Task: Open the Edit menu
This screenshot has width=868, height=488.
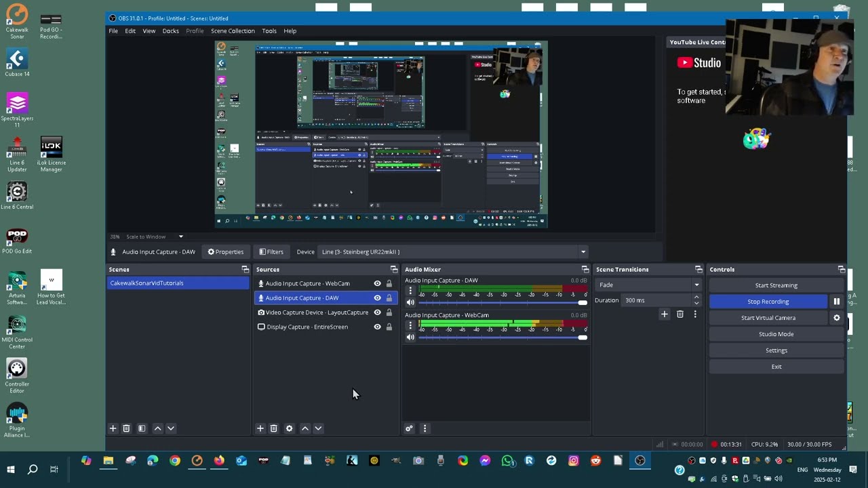Action: pos(130,31)
